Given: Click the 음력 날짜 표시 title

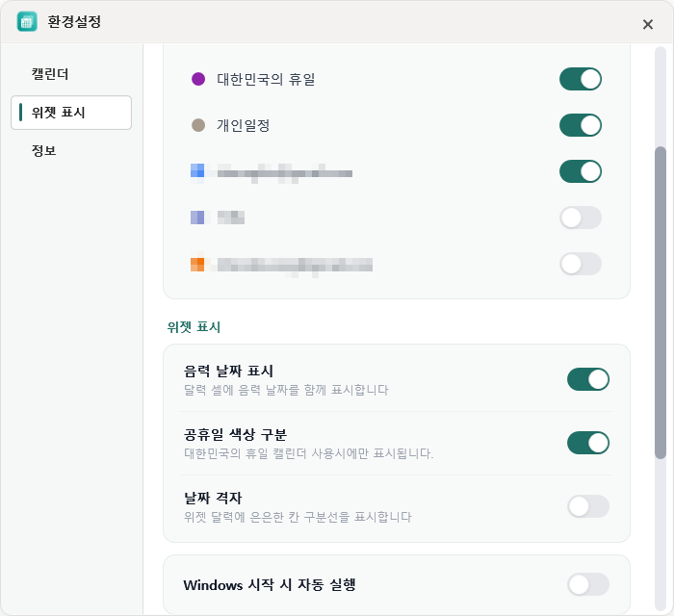Looking at the screenshot, I should 229,372.
